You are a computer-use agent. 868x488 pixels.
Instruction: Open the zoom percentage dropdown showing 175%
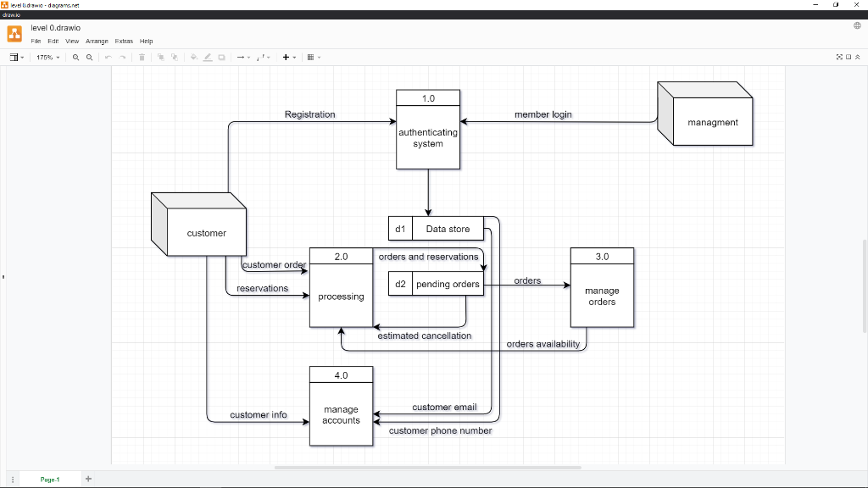[x=47, y=57]
